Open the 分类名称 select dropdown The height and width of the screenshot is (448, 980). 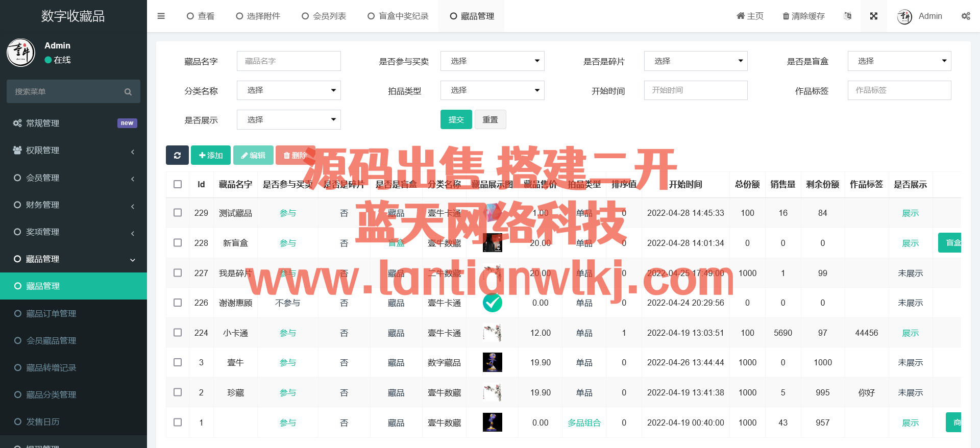click(288, 90)
